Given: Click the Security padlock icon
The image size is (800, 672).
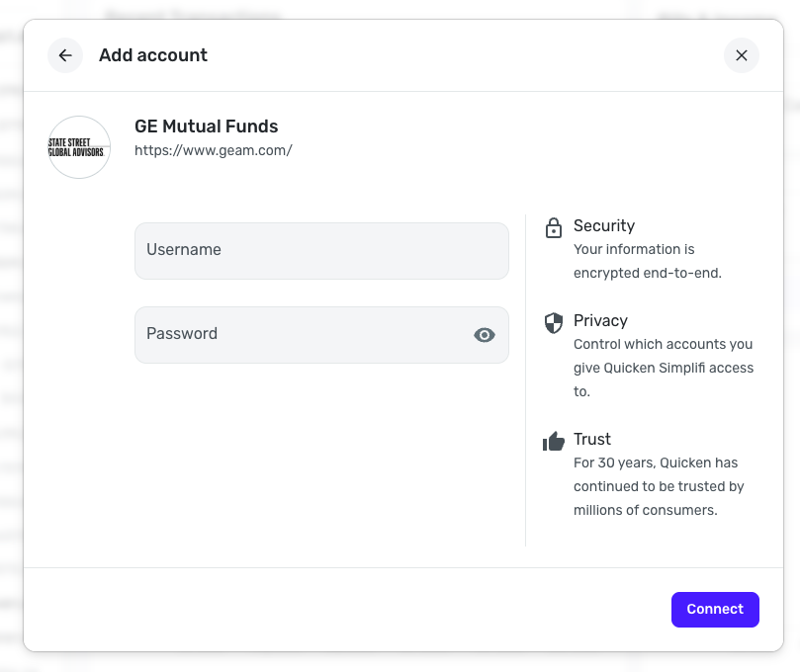Looking at the screenshot, I should click(554, 228).
